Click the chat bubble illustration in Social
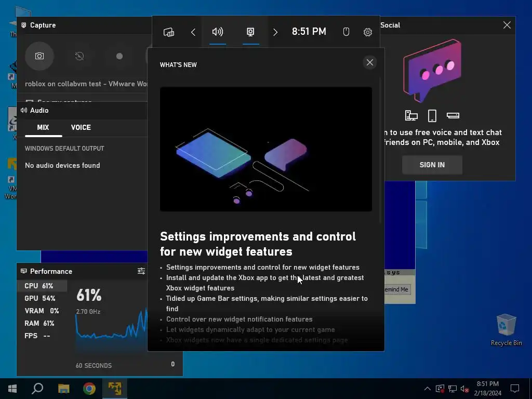Screen dimensions: 532x399 tap(433, 71)
